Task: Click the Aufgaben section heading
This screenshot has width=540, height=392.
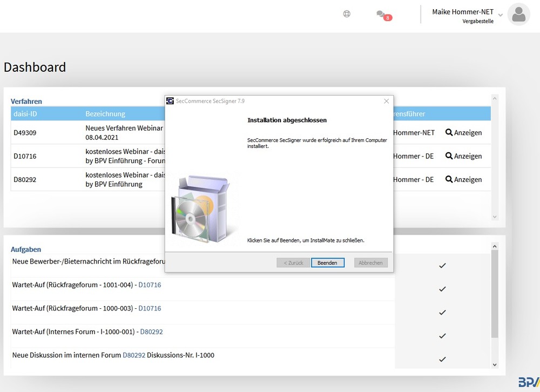Action: 26,249
